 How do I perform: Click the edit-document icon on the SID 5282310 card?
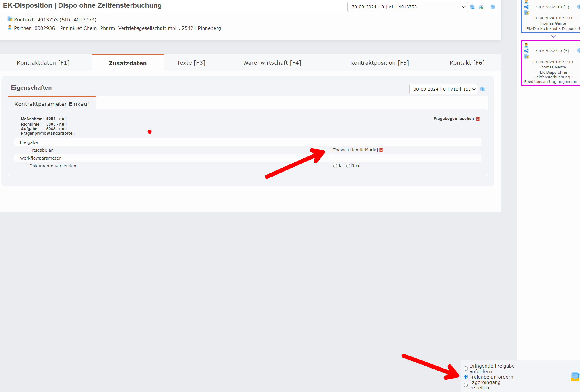click(527, 13)
